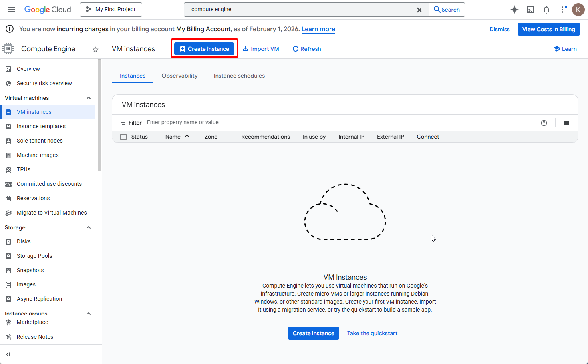Open the notifications bell
Screen dimensions: 588x364
click(546, 10)
